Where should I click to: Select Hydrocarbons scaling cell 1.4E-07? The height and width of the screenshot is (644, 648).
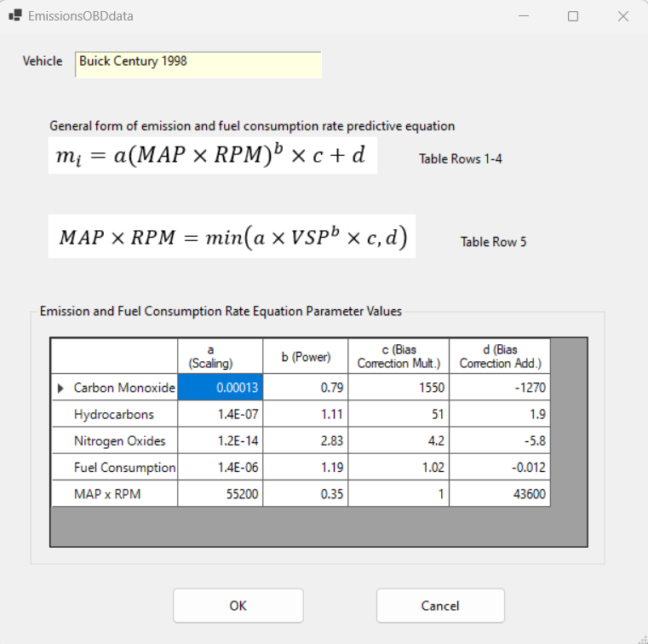click(x=221, y=414)
